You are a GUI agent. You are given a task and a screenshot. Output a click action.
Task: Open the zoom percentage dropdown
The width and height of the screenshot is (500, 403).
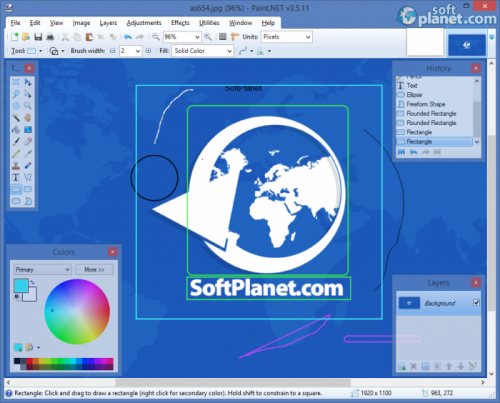tap(197, 37)
